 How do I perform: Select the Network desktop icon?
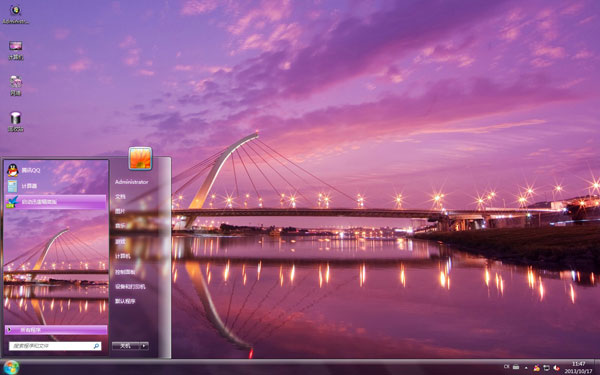click(x=15, y=86)
